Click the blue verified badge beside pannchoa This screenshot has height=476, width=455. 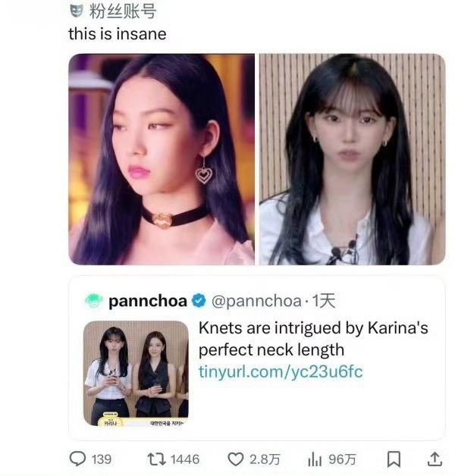point(198,301)
